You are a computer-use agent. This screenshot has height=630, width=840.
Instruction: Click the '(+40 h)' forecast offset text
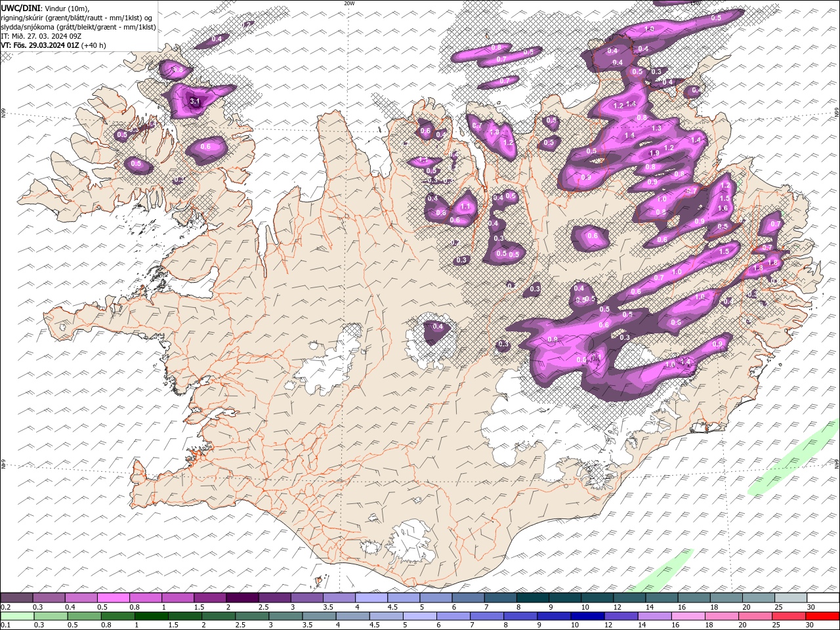(x=94, y=45)
